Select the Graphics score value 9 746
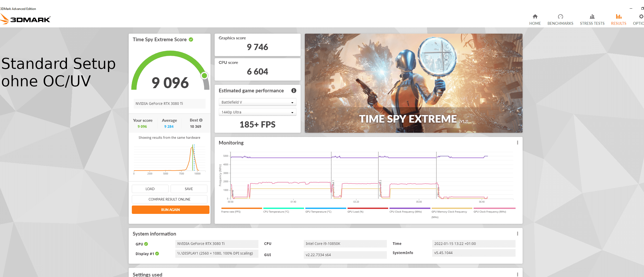Viewport: 644px width, 277px height. [257, 47]
